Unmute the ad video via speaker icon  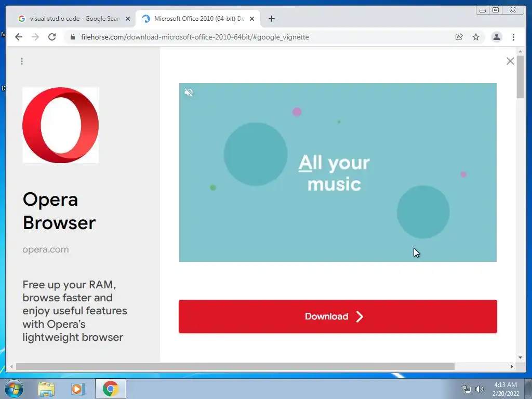click(x=189, y=92)
